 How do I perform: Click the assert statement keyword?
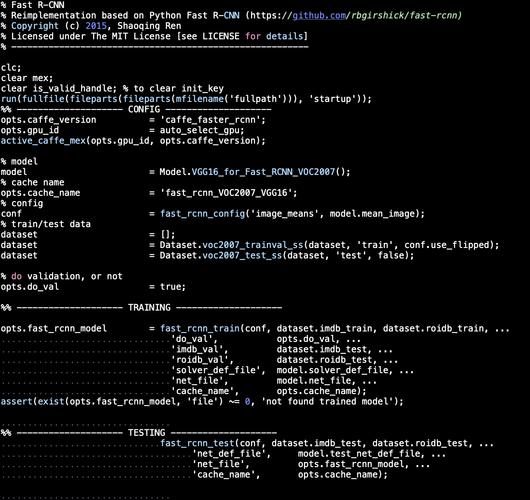click(x=17, y=402)
